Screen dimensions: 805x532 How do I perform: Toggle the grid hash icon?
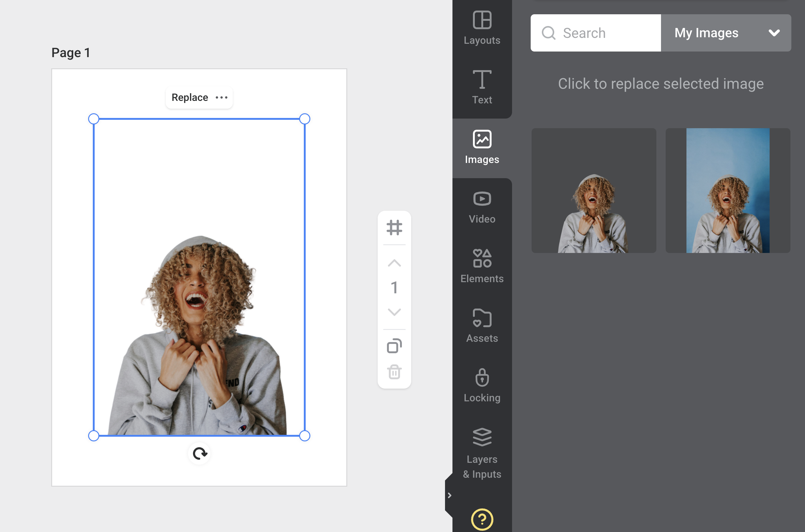point(394,227)
